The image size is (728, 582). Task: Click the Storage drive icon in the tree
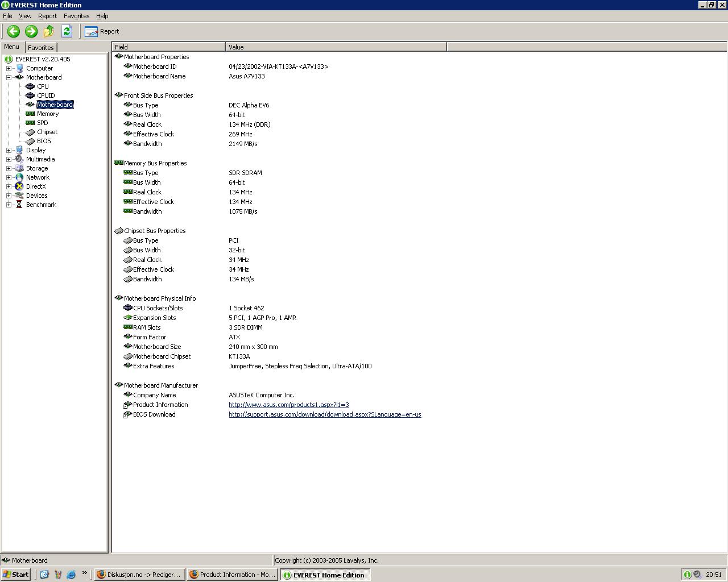19,168
